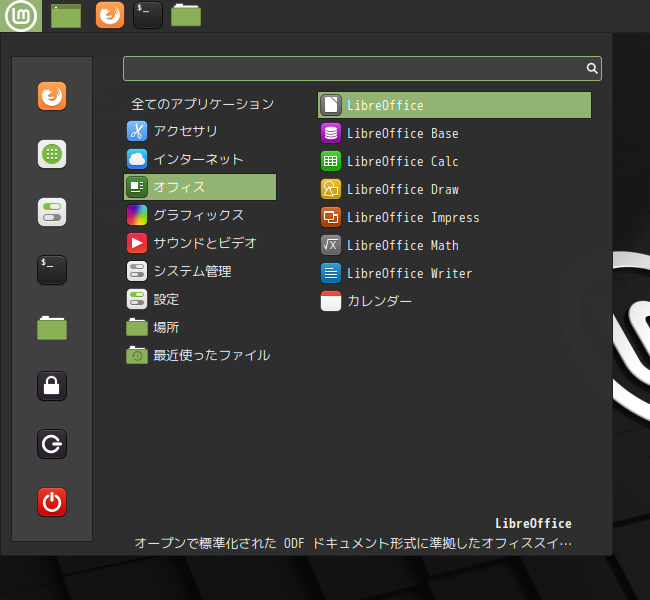The image size is (650, 600).
Task: Open 最近使ったファイル recent files category
Action: point(200,355)
